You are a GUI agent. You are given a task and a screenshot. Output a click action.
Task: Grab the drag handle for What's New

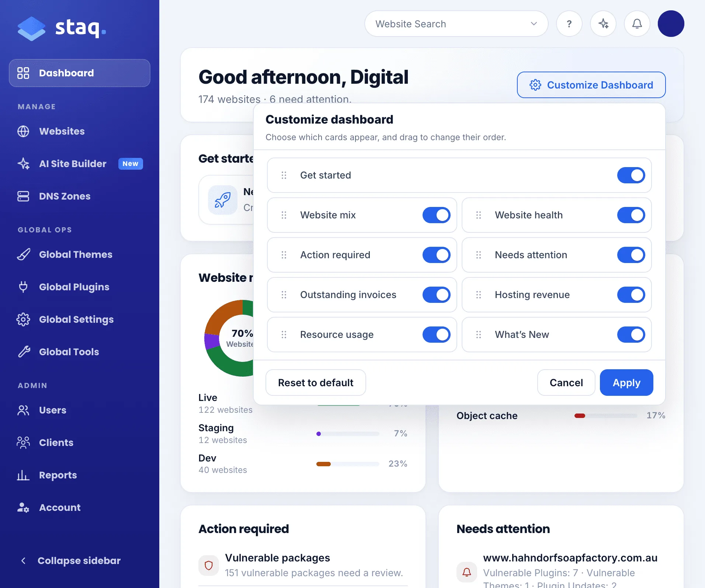pyautogui.click(x=479, y=335)
